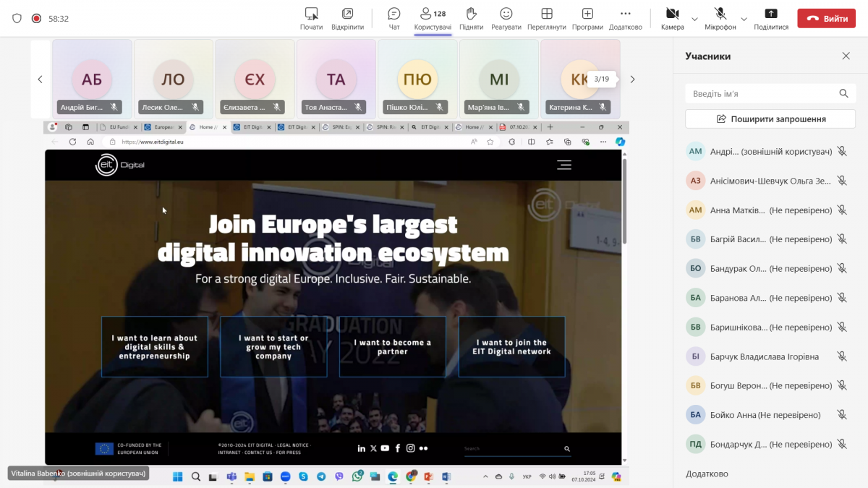Show next participants page with right arrow
The width and height of the screenshot is (868, 488).
click(632, 80)
